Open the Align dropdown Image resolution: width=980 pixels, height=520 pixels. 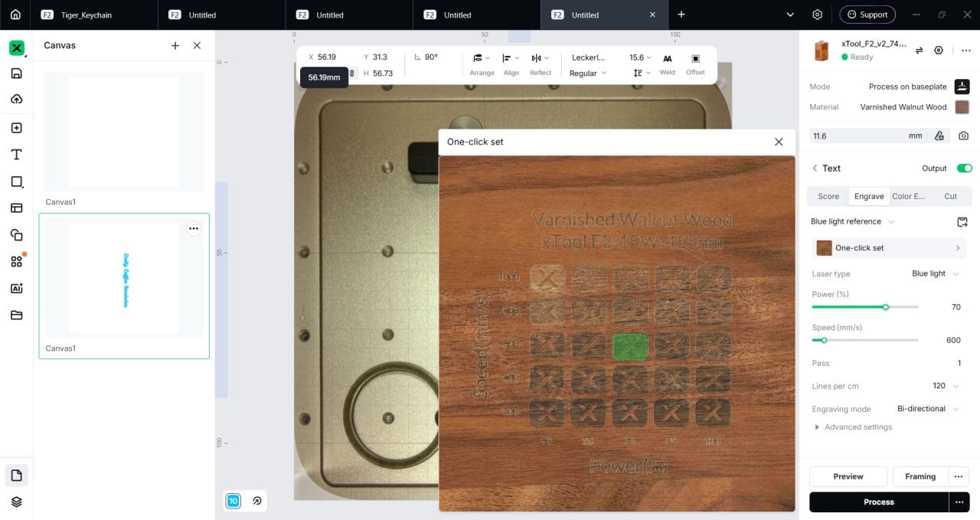(x=511, y=64)
